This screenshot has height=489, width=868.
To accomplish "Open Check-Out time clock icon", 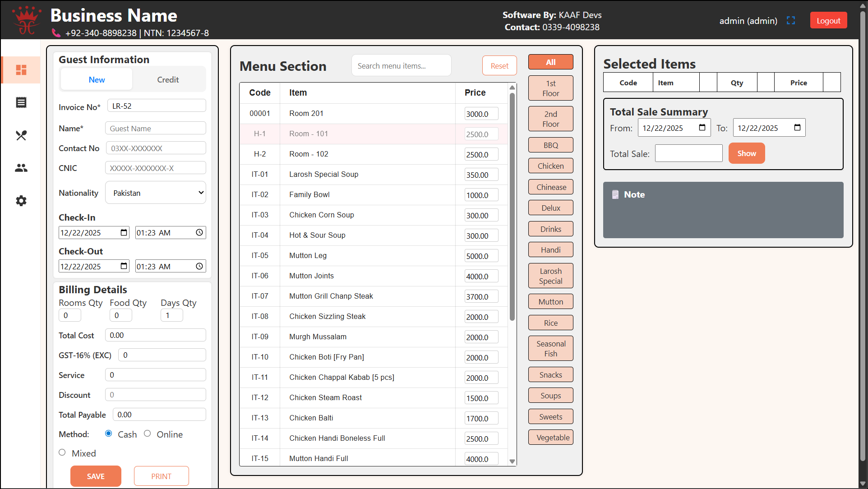I will (x=199, y=266).
